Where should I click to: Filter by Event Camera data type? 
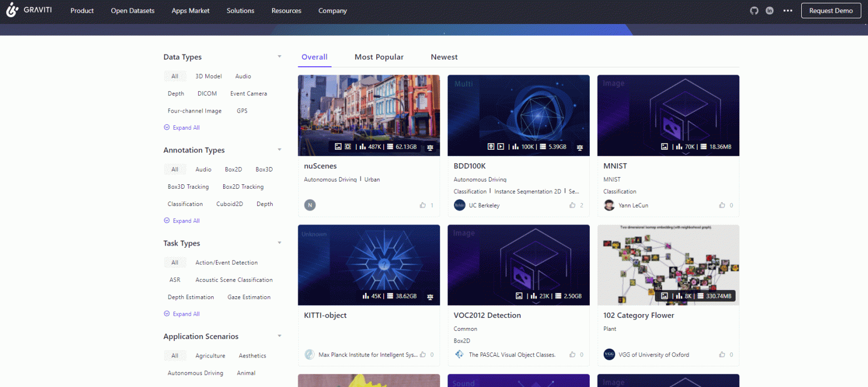click(249, 94)
